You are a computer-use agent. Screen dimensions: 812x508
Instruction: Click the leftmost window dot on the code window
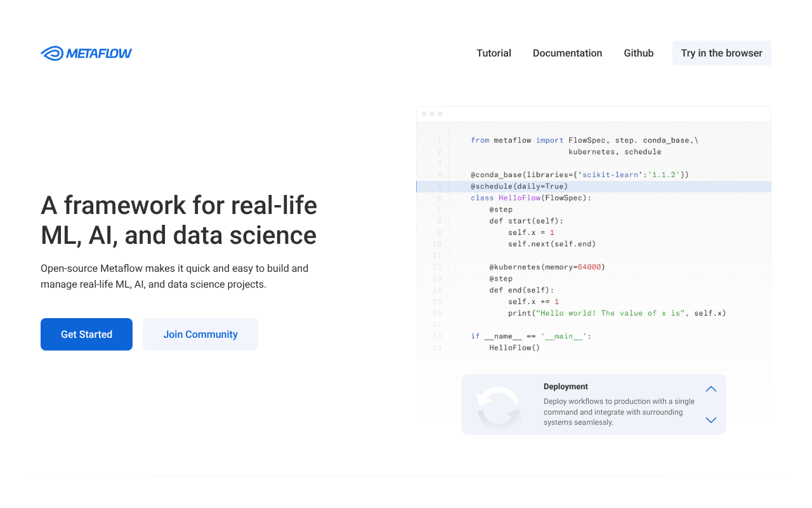[423, 114]
